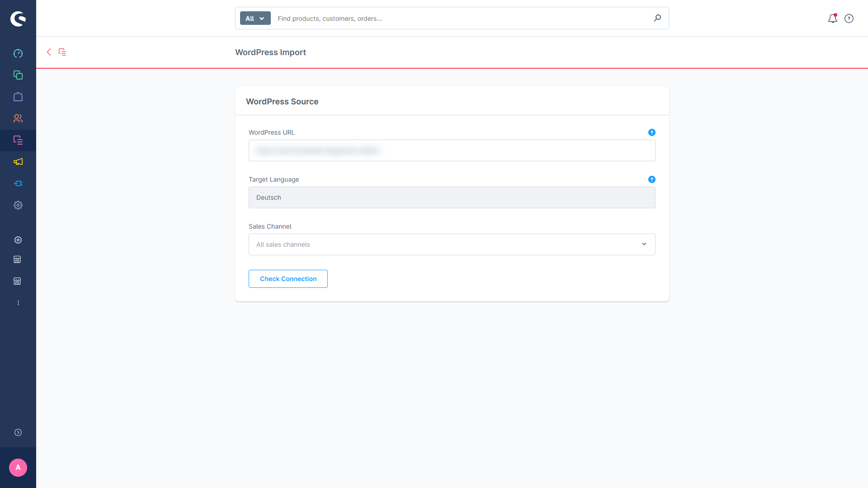Open the second storefront sales channel icon
Screen dimensions: 868x488
(17, 281)
